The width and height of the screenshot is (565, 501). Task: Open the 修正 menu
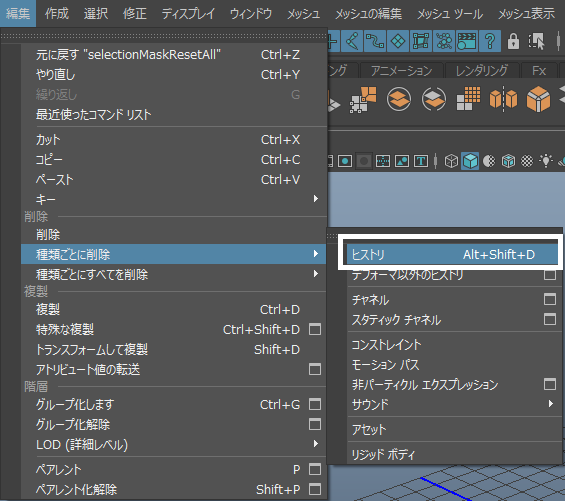(x=134, y=14)
